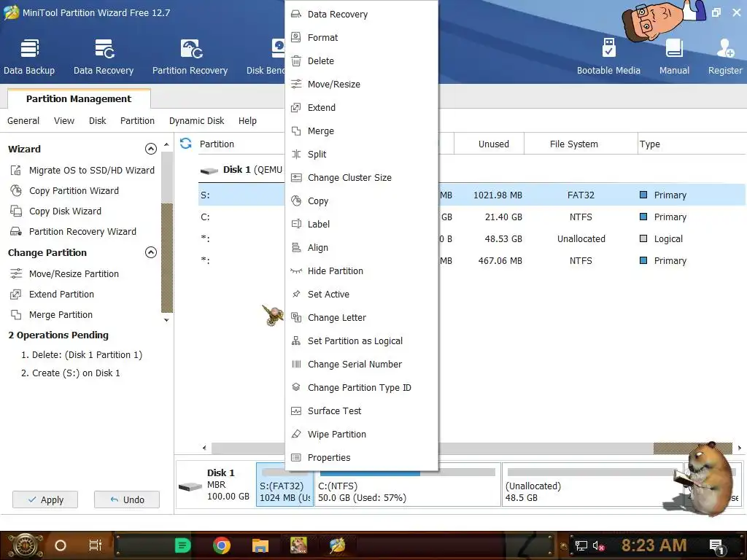Select the C: NTFS partition row

tap(472, 217)
